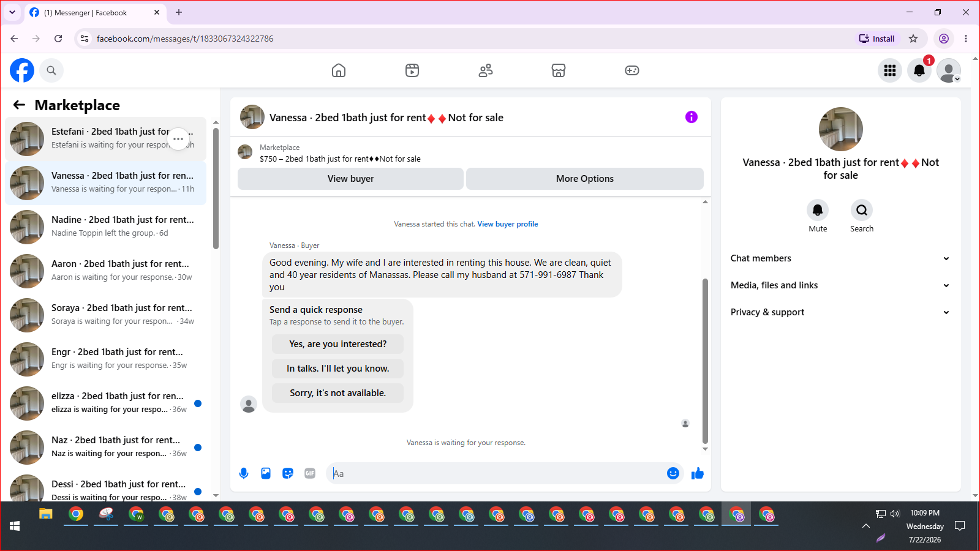Click the browser address bar URL

coord(185,39)
